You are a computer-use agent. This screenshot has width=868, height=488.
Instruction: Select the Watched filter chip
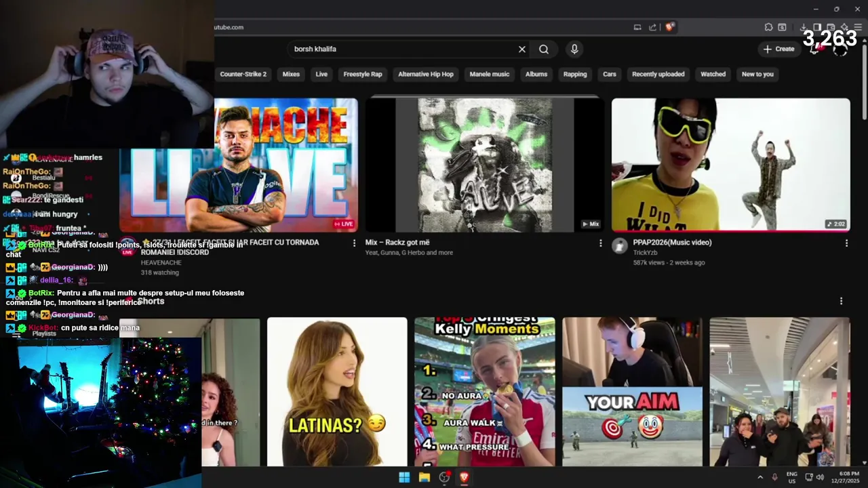point(713,74)
